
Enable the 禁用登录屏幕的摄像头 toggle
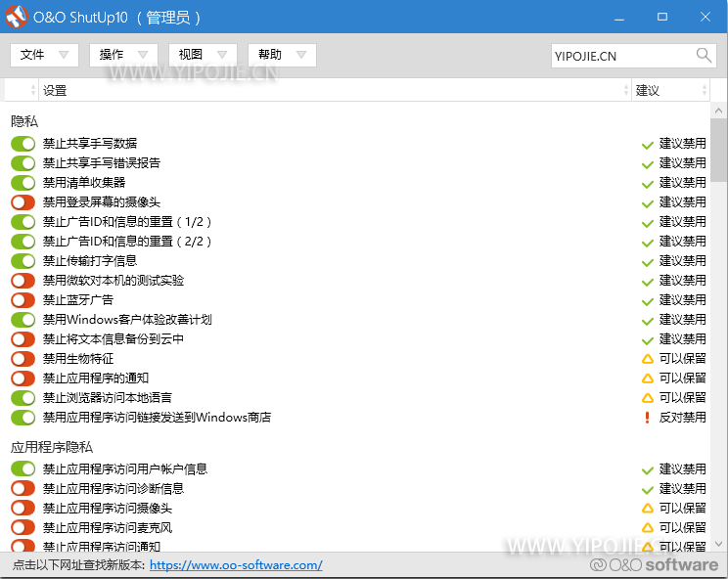click(23, 202)
